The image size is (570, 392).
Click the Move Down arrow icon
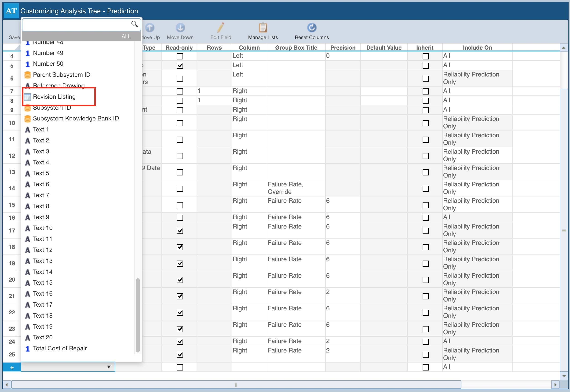tap(180, 28)
